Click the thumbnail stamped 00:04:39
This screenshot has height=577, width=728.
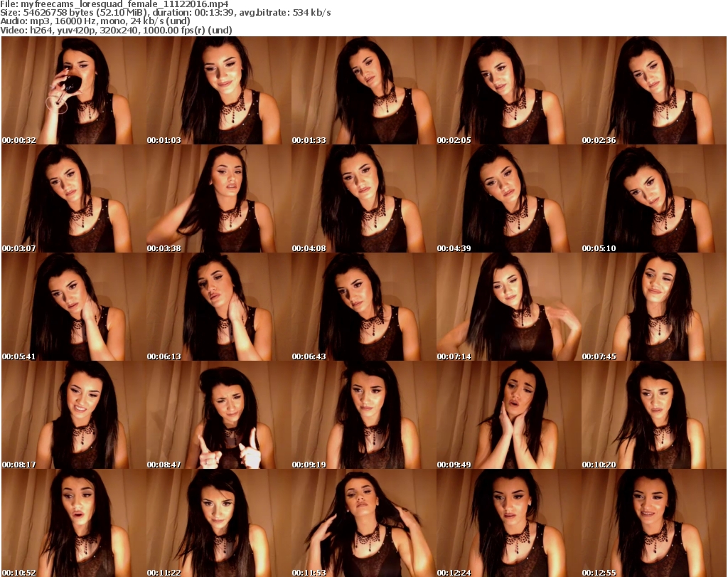pyautogui.click(x=508, y=198)
